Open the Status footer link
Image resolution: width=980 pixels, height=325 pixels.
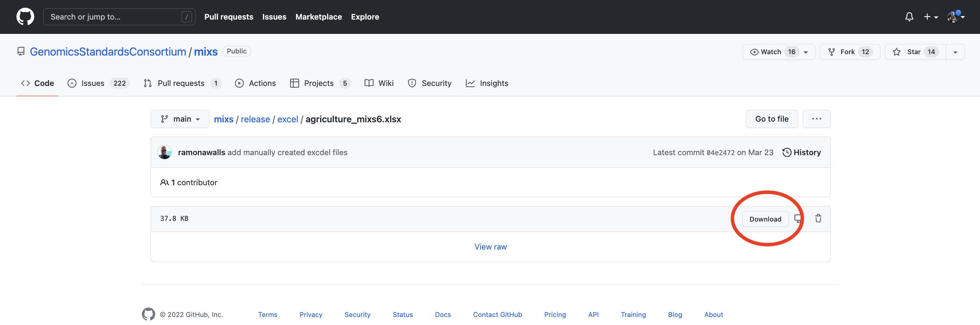coord(403,315)
